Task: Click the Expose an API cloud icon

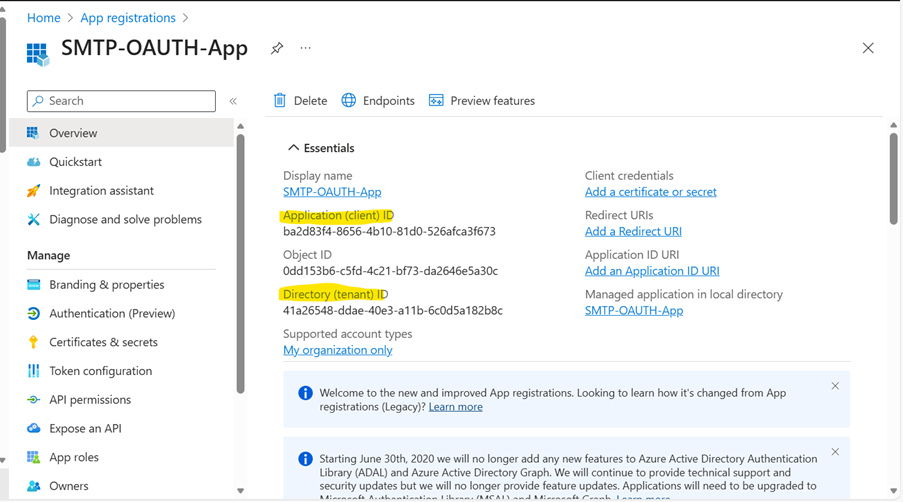Action: pyautogui.click(x=33, y=428)
